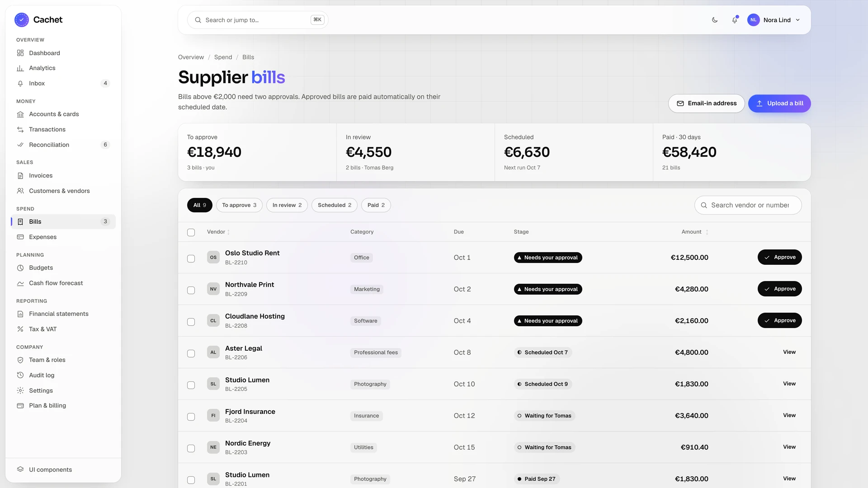Check the Northvale Print row

(x=191, y=290)
